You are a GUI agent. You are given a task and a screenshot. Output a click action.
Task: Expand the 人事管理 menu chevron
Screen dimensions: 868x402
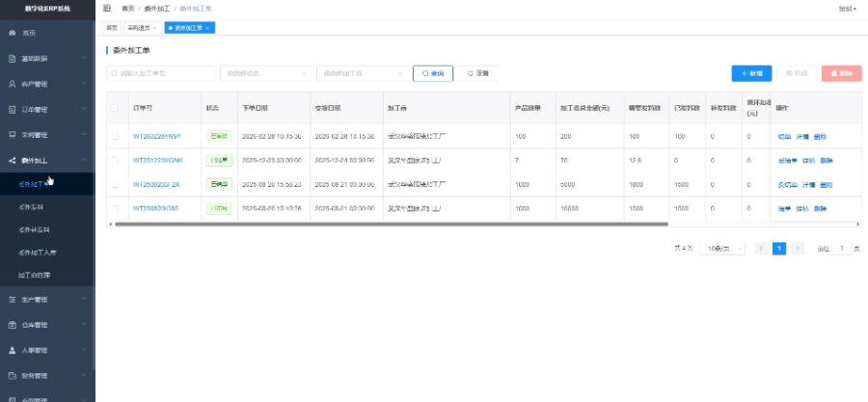pyautogui.click(x=84, y=350)
